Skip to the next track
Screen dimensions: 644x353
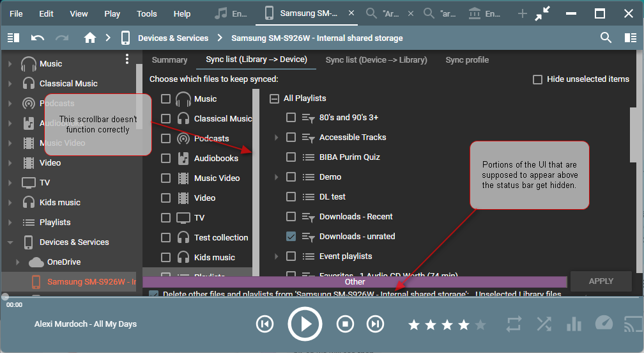pyautogui.click(x=376, y=324)
